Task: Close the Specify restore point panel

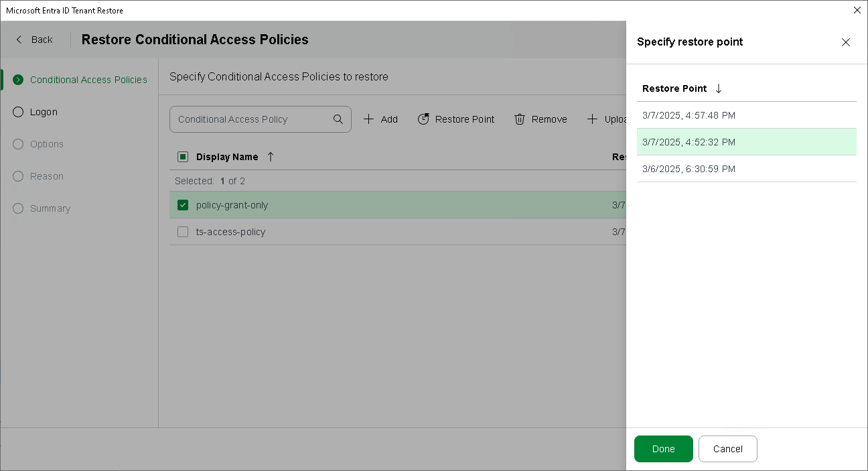Action: pos(845,42)
